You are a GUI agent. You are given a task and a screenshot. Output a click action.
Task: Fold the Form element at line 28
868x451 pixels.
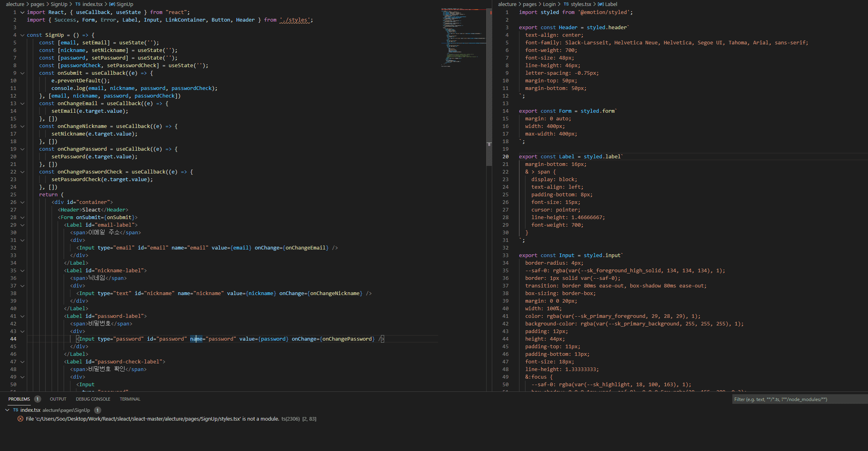coord(22,218)
